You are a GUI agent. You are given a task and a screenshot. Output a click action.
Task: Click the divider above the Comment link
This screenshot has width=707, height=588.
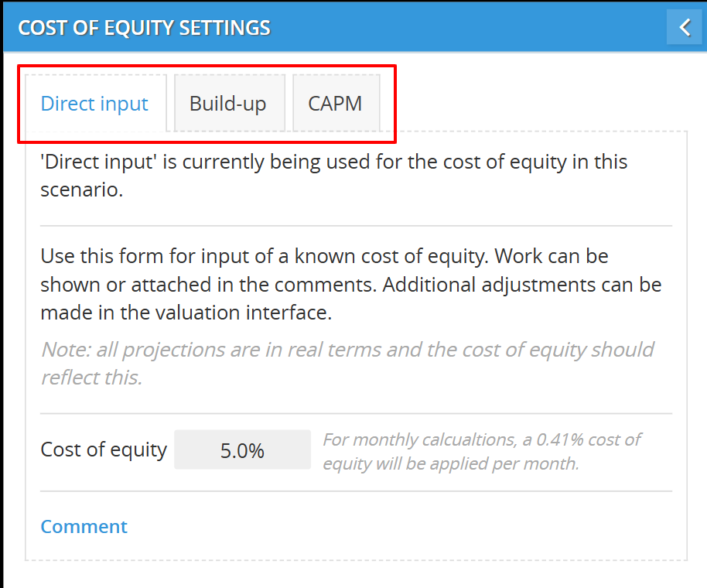[356, 491]
